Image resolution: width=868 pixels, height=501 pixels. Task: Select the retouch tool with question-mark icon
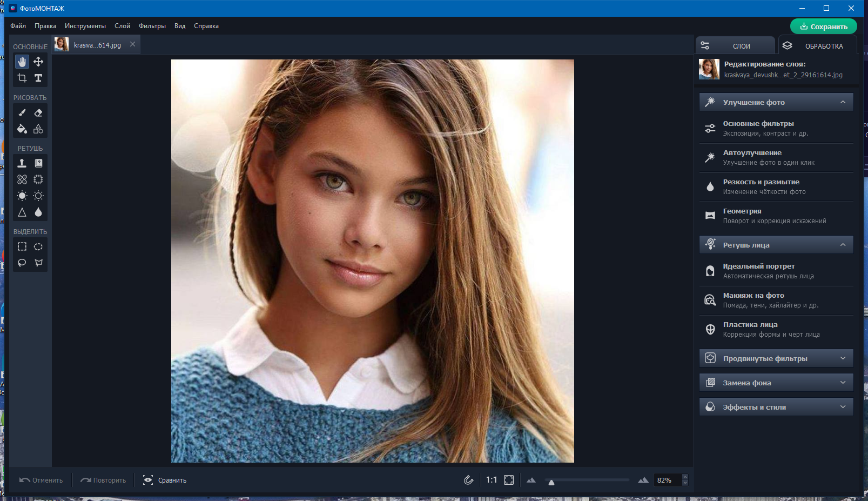(x=38, y=163)
